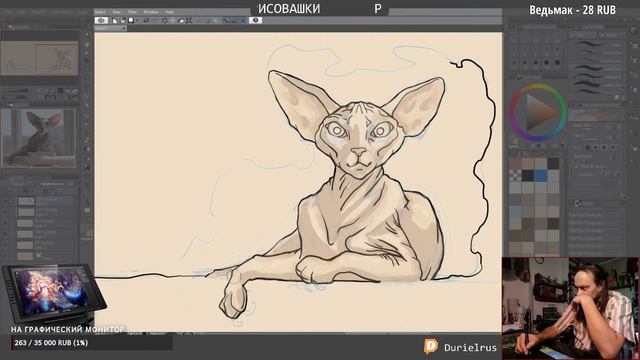The image size is (640, 360).
Task: Pick the fourth brush size preset dot
Action: pyautogui.click(x=547, y=62)
